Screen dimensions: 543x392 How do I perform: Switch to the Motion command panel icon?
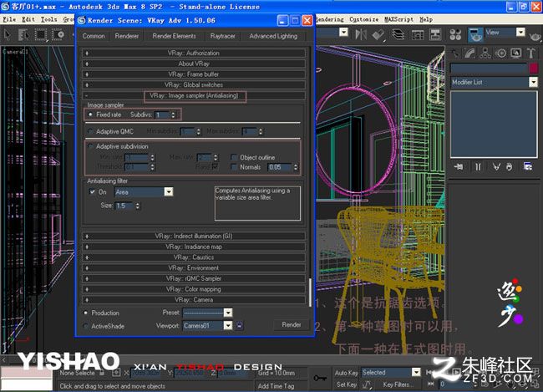pos(500,53)
